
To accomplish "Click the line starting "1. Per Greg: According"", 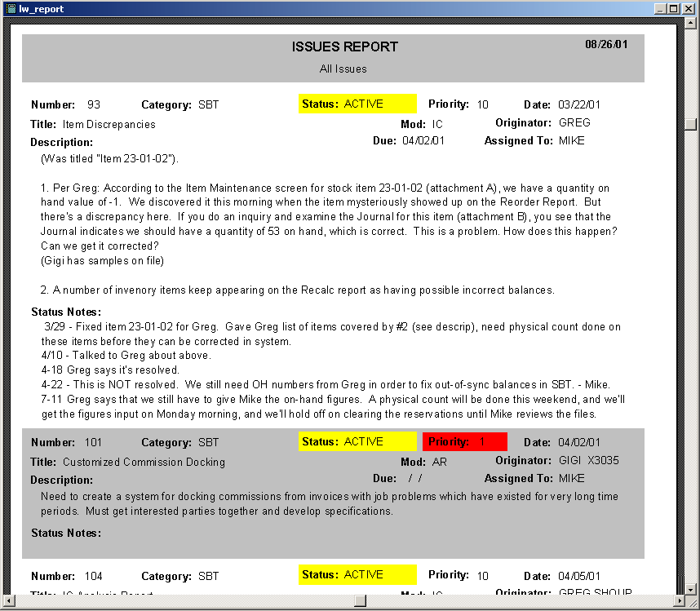I will (325, 188).
